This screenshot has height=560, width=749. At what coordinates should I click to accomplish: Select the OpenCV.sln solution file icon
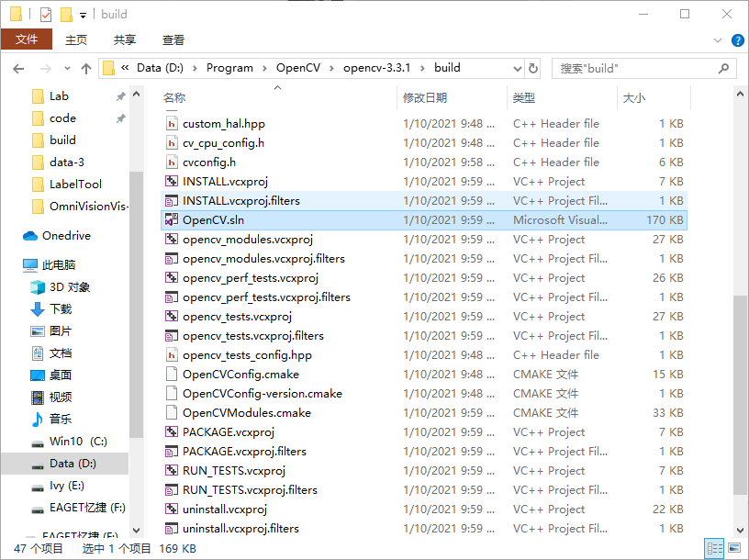pyautogui.click(x=171, y=219)
